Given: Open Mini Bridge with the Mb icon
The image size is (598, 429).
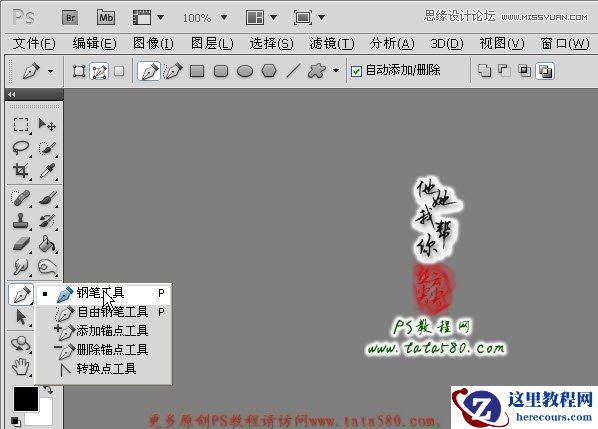Looking at the screenshot, I should 106,18.
